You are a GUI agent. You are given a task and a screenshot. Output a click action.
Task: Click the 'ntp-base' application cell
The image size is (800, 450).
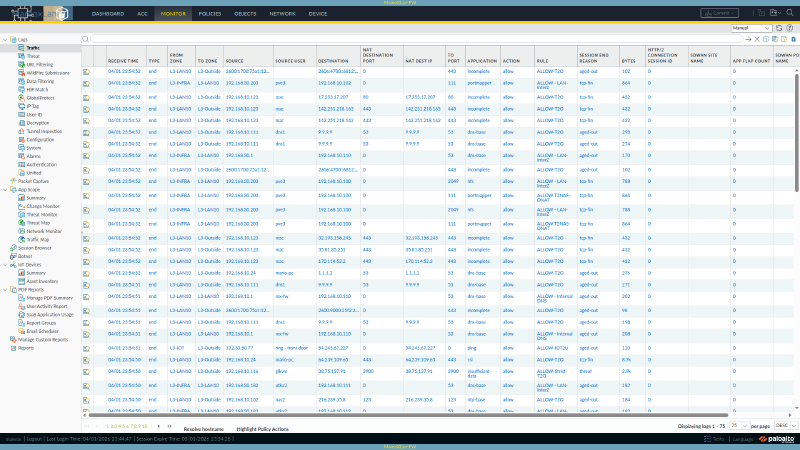(477, 400)
